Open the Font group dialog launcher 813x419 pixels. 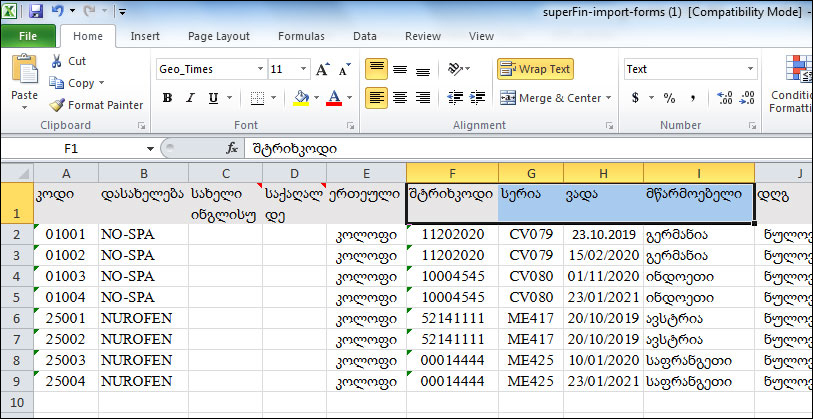(x=351, y=125)
